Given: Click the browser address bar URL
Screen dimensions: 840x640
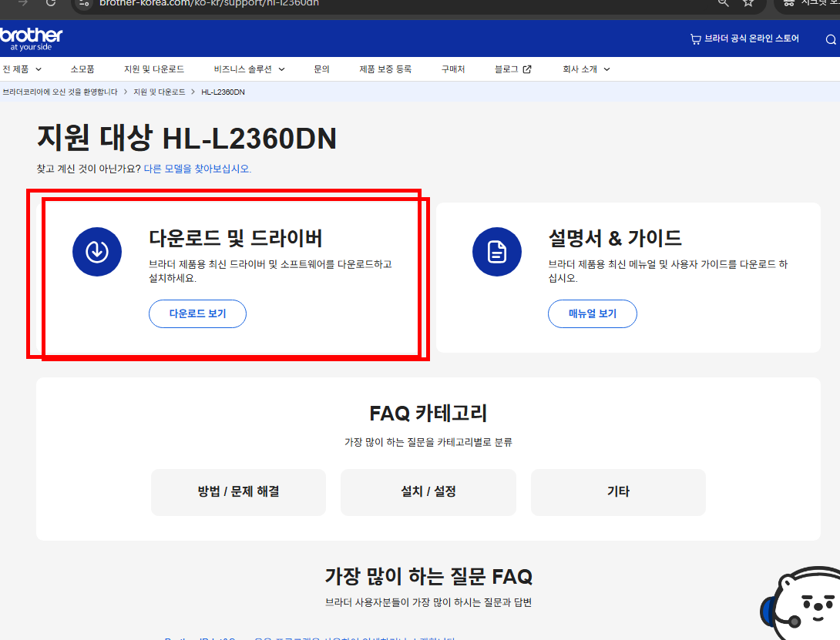Looking at the screenshot, I should coord(209,3).
